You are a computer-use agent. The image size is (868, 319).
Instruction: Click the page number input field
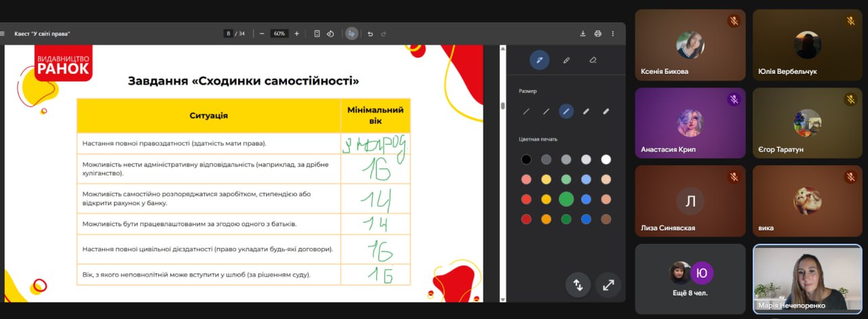click(229, 34)
